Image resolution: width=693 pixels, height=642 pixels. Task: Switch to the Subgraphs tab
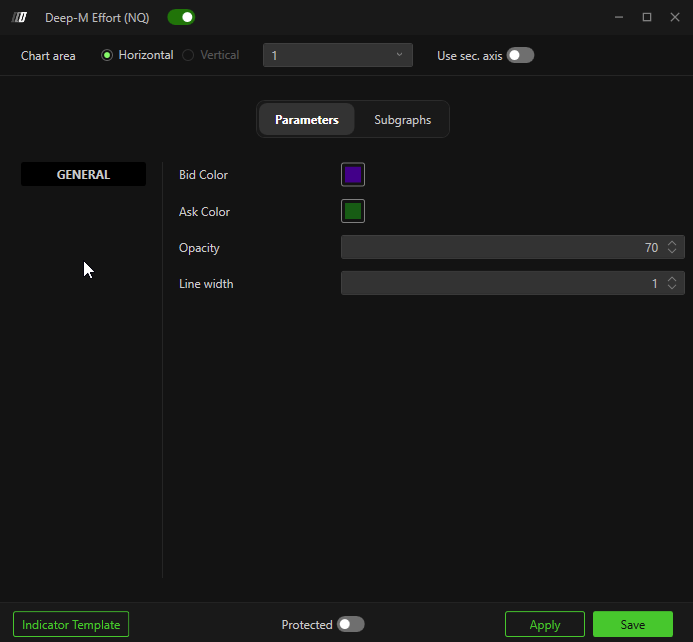tap(402, 119)
